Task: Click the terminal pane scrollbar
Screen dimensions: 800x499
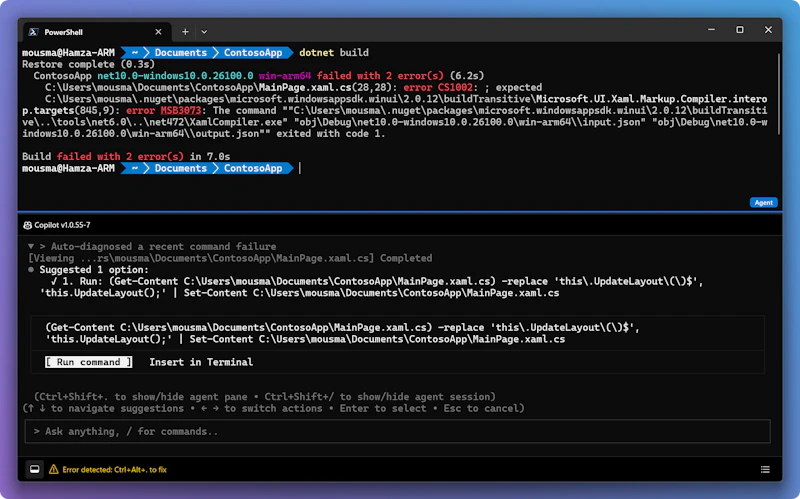Action: pos(779,94)
